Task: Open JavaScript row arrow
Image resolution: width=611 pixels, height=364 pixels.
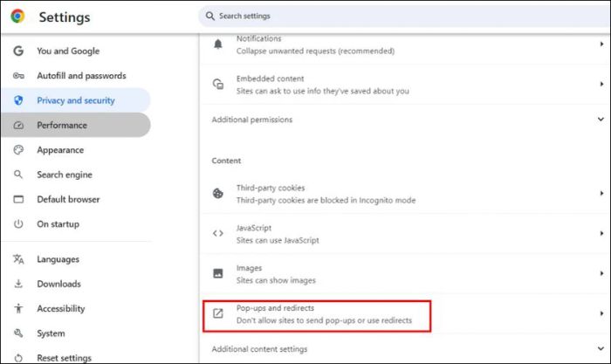Action: 601,233
